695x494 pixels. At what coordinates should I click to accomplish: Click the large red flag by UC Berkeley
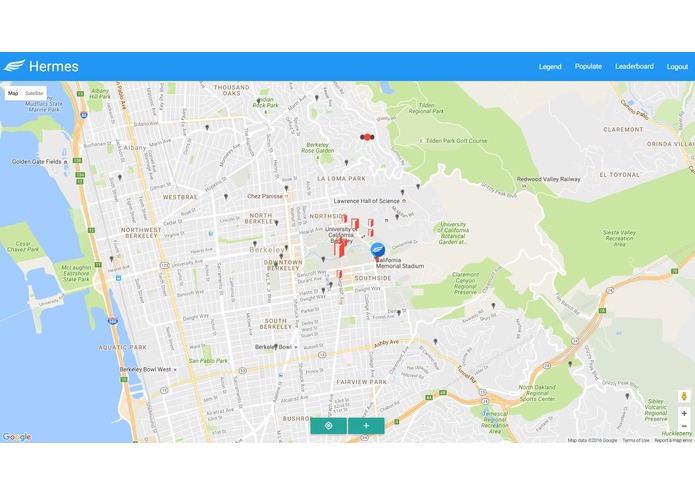[x=340, y=247]
